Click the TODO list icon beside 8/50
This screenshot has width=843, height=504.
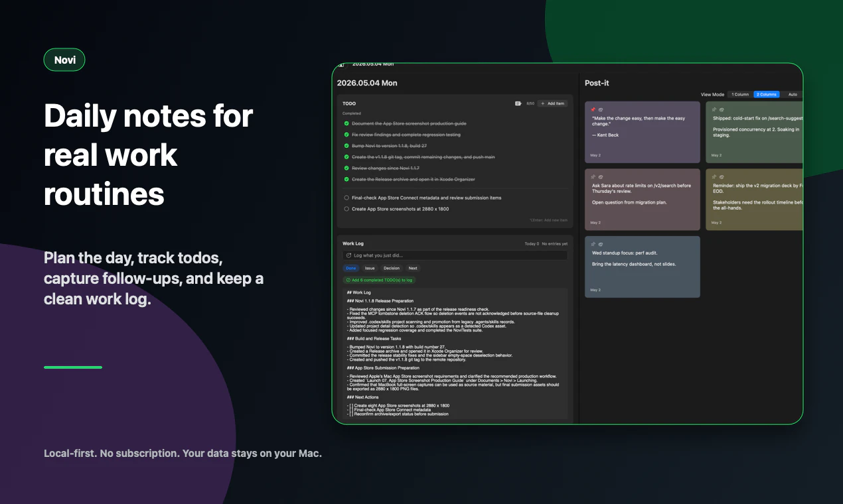[x=518, y=103]
